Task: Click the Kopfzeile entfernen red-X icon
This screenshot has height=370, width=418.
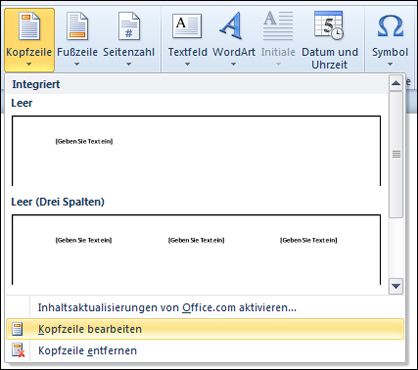Action: point(18,351)
